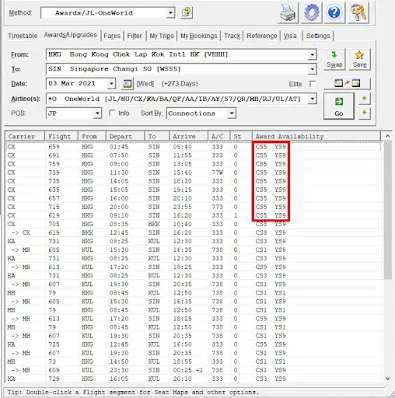Select the Reference tab
The height and width of the screenshot is (398, 395).
click(262, 36)
